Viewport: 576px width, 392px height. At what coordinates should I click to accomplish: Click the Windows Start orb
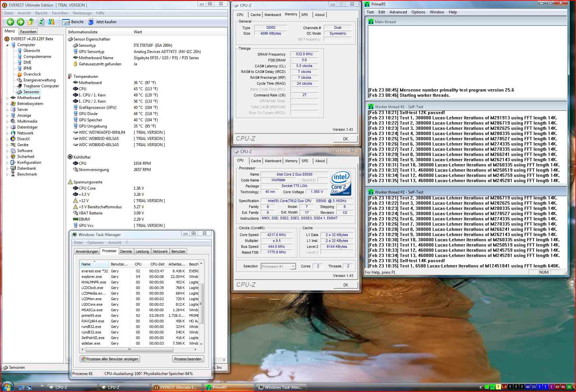[7, 387]
